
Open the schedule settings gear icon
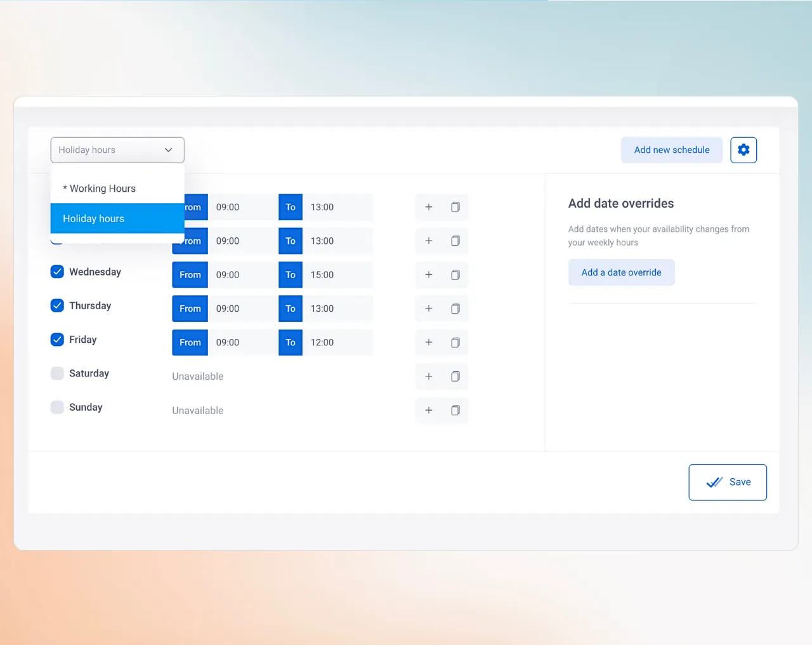[x=743, y=150]
